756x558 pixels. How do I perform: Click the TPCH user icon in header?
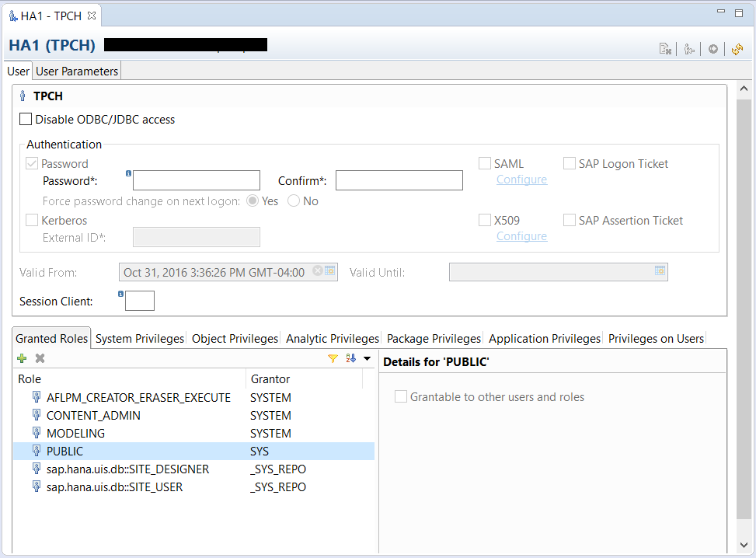23,96
